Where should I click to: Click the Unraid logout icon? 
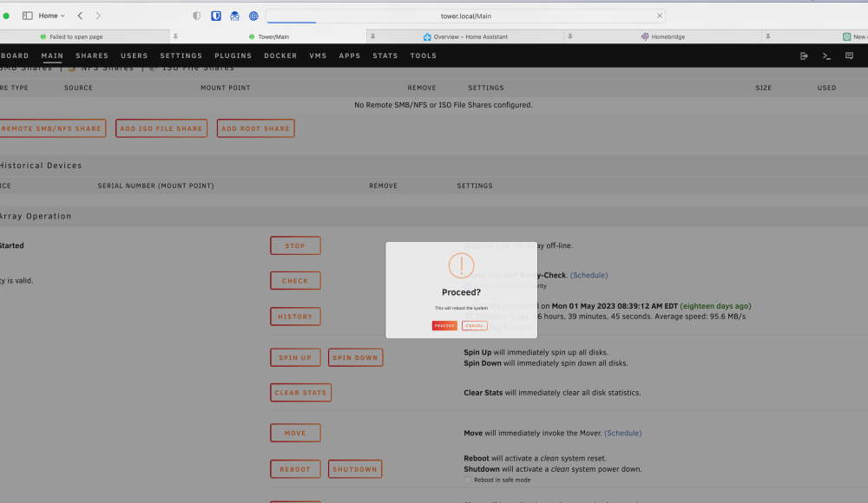804,56
